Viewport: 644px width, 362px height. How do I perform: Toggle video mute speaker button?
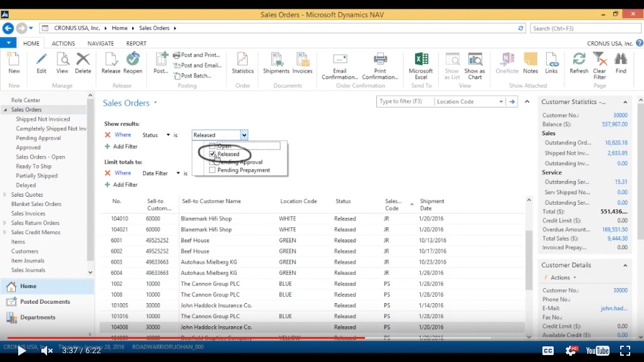(47, 351)
